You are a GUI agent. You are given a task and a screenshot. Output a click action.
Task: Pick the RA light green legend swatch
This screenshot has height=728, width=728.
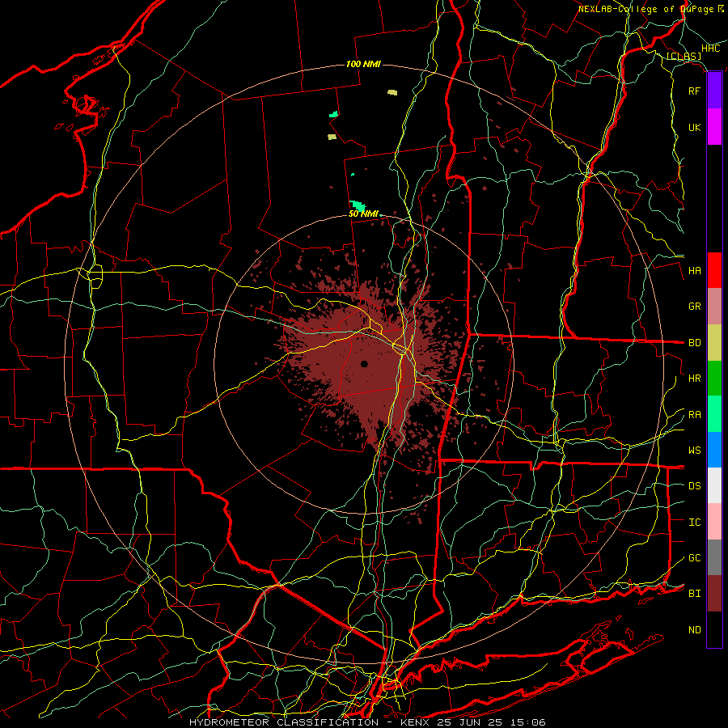tap(714, 414)
